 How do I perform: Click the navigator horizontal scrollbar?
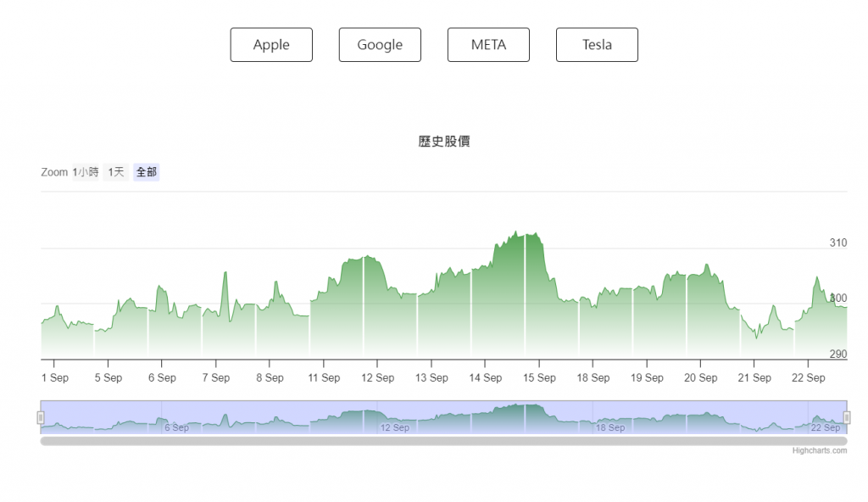click(x=443, y=441)
